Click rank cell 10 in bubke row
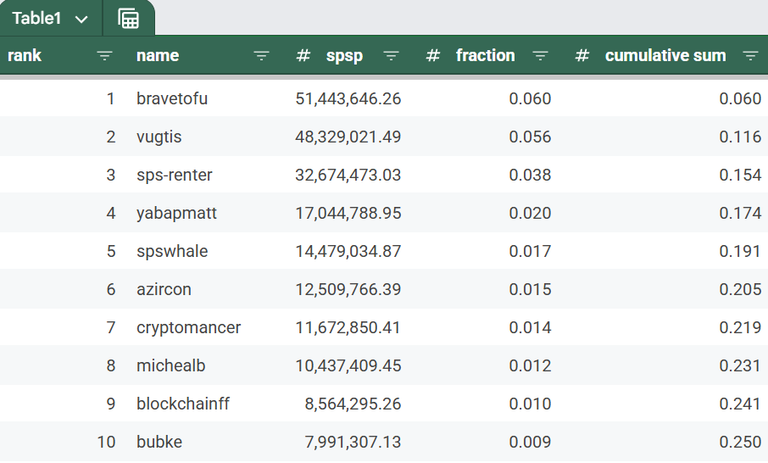This screenshot has height=463, width=768. pos(106,442)
